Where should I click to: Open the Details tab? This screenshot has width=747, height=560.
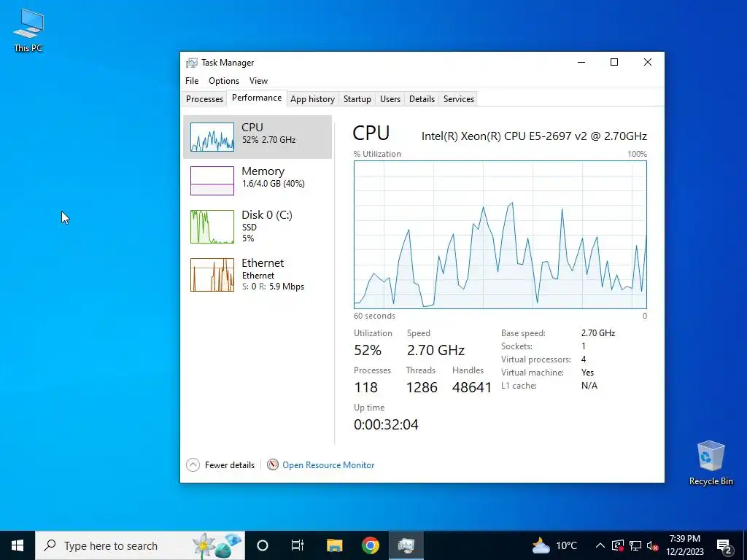tap(422, 99)
